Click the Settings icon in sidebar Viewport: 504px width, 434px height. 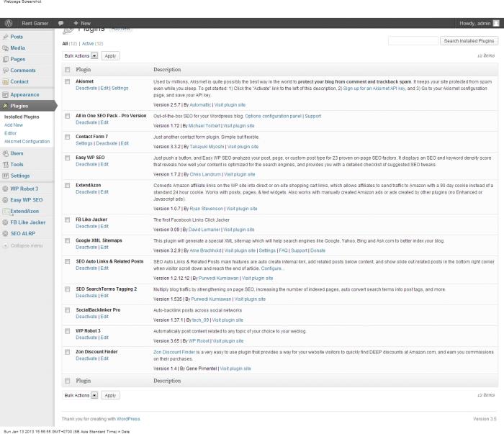pyautogui.click(x=6, y=176)
